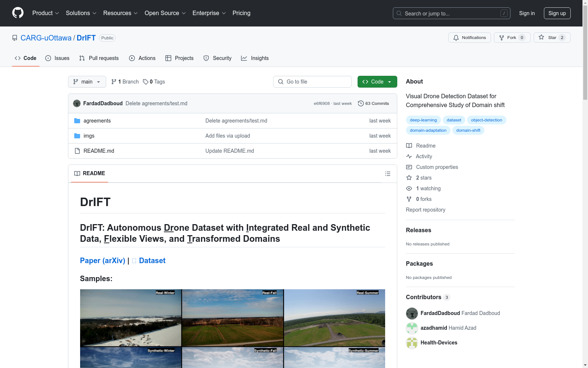View the 2 stars link
The height and width of the screenshot is (368, 588).
(x=419, y=178)
